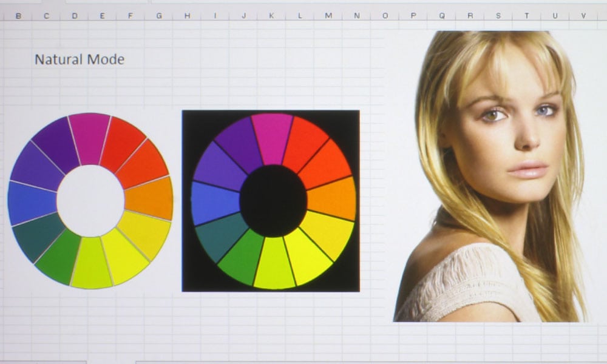
Task: Pick the orange segment on the left wheel
Action: [x=150, y=198]
